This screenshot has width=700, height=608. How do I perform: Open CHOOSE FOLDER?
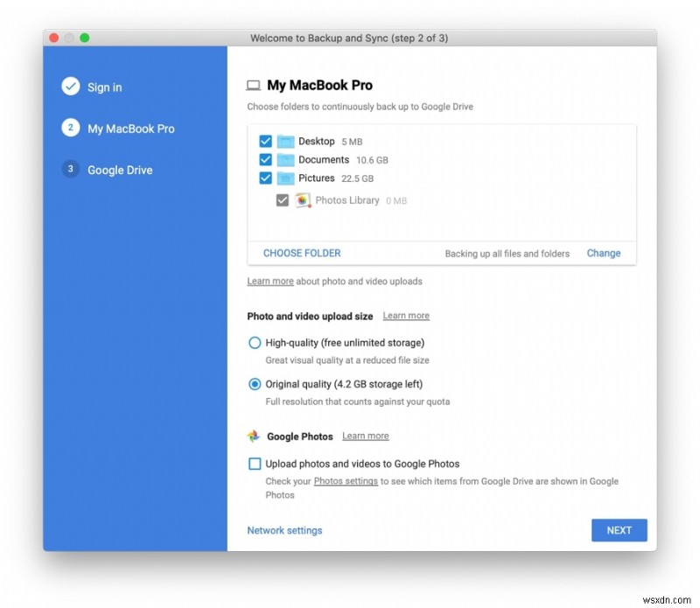coord(301,253)
